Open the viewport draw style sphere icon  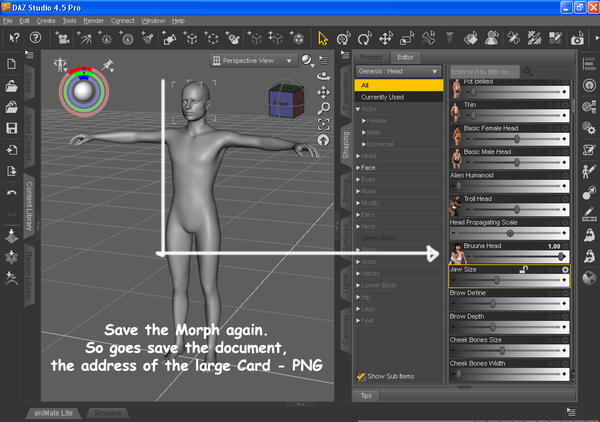point(307,60)
